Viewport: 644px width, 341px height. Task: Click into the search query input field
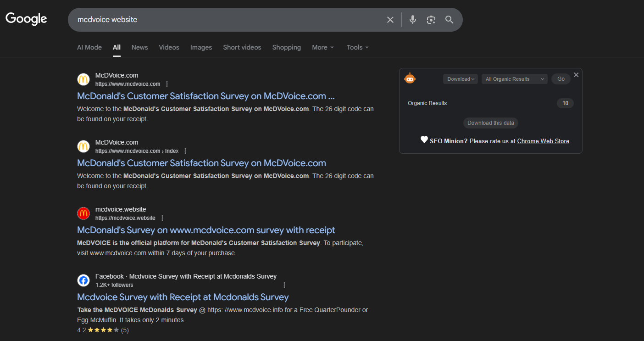pyautogui.click(x=225, y=20)
